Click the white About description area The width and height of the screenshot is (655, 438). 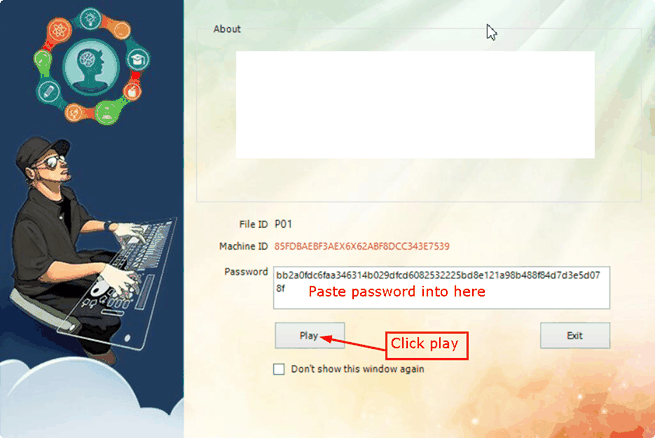(415, 105)
